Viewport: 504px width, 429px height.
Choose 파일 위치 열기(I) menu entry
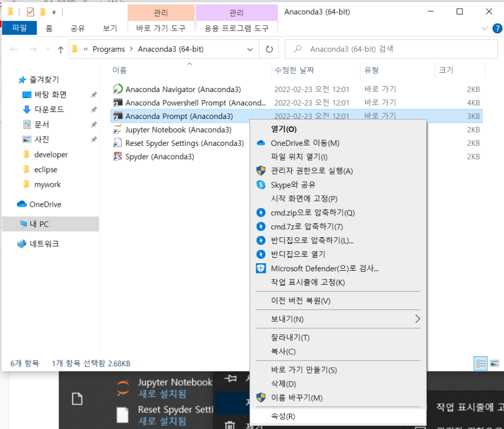[x=338, y=157]
